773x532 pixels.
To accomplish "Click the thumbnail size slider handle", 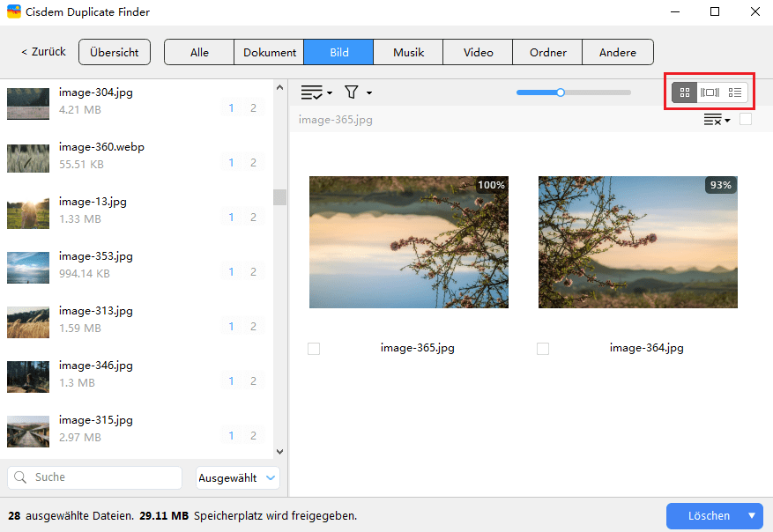I will tap(561, 92).
